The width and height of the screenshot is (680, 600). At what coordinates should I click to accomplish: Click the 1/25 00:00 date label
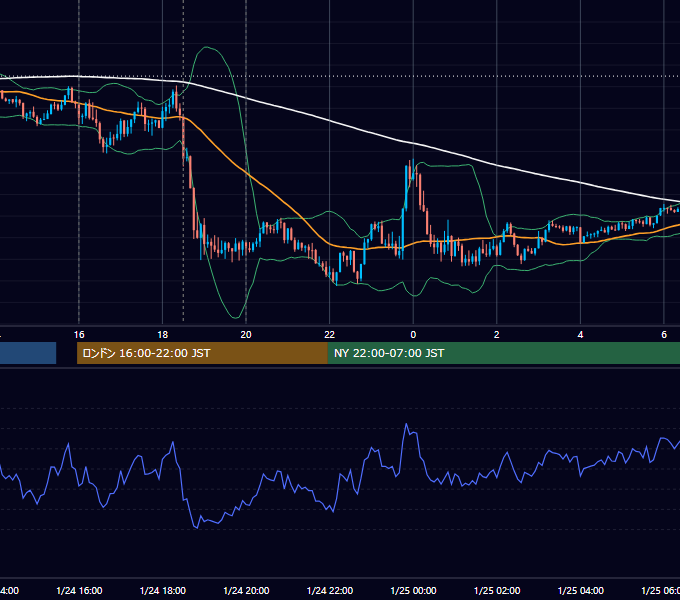[x=413, y=590]
